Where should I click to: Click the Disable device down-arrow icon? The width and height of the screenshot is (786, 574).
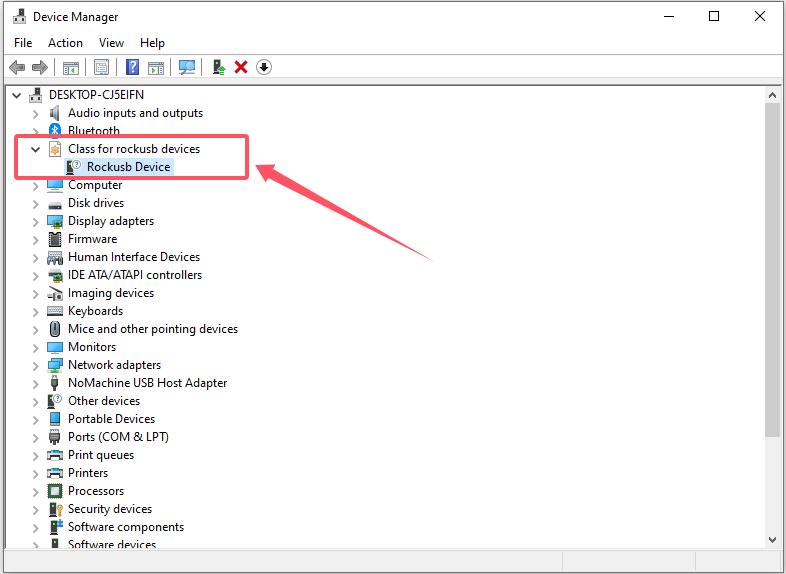point(264,67)
